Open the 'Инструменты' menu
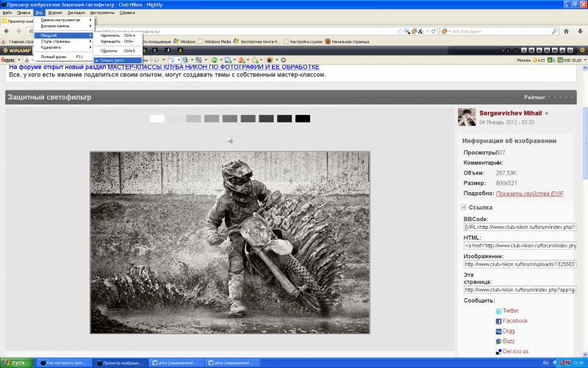The image size is (588, 368). pyautogui.click(x=102, y=13)
